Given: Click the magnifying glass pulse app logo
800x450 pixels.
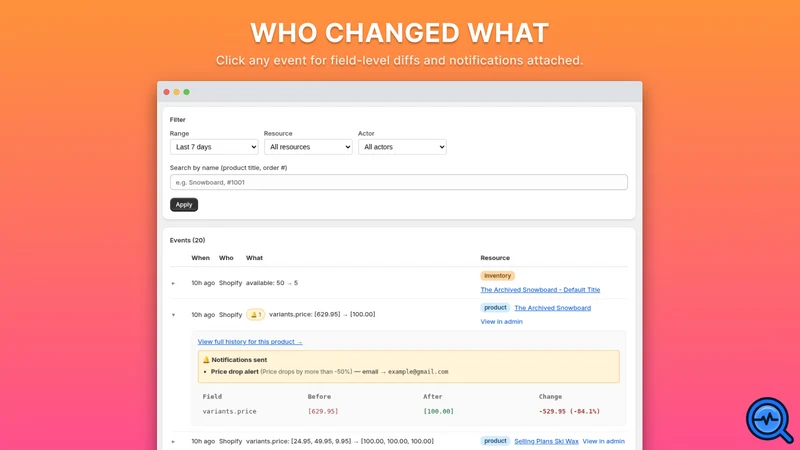Looking at the screenshot, I should coord(769,420).
